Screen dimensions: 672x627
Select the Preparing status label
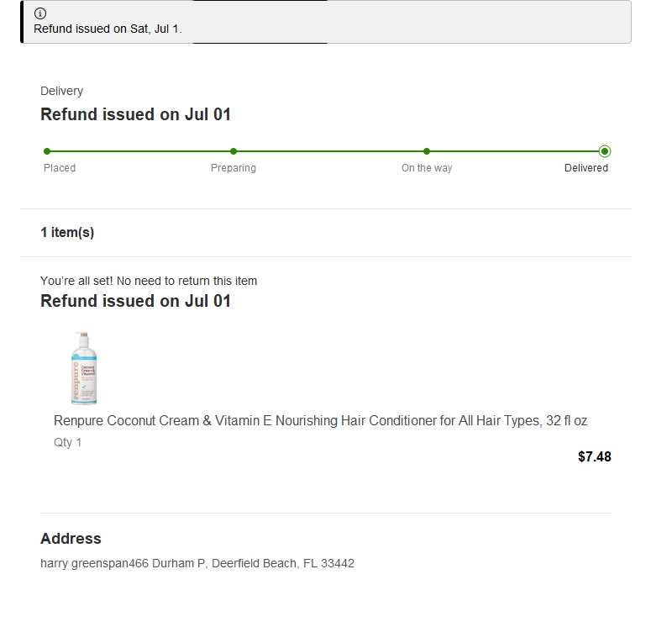(234, 168)
